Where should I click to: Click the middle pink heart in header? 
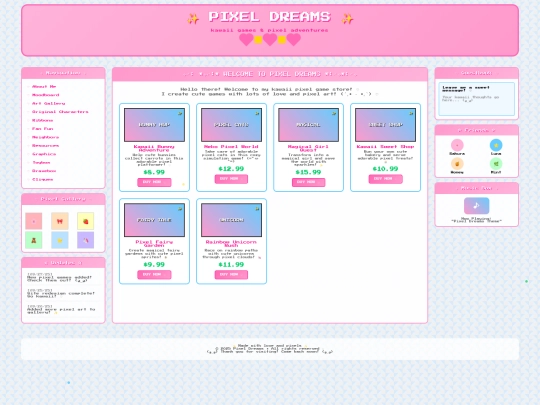[270, 40]
